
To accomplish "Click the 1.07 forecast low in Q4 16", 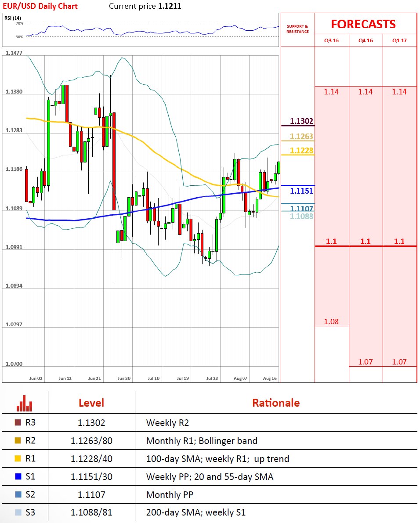I will 366,362.
